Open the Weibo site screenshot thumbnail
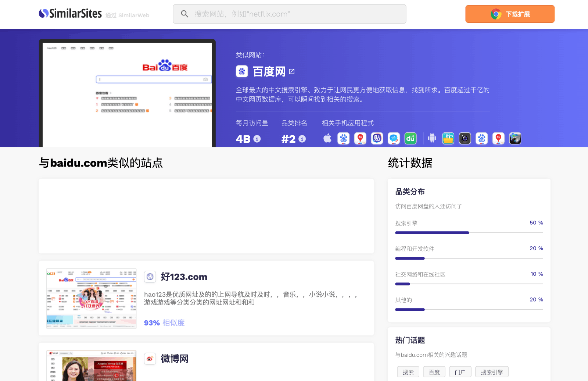588x381 pixels. pyautogui.click(x=92, y=366)
